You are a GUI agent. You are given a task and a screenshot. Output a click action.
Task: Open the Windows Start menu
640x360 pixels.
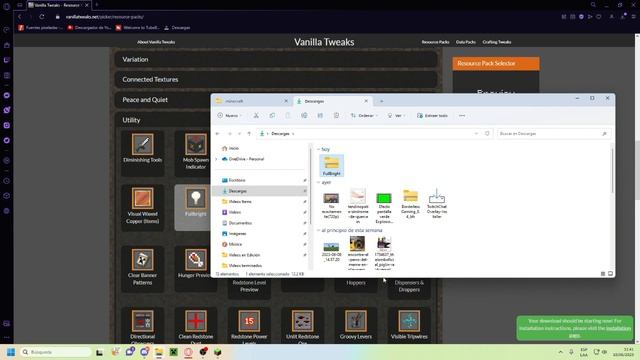[11, 352]
